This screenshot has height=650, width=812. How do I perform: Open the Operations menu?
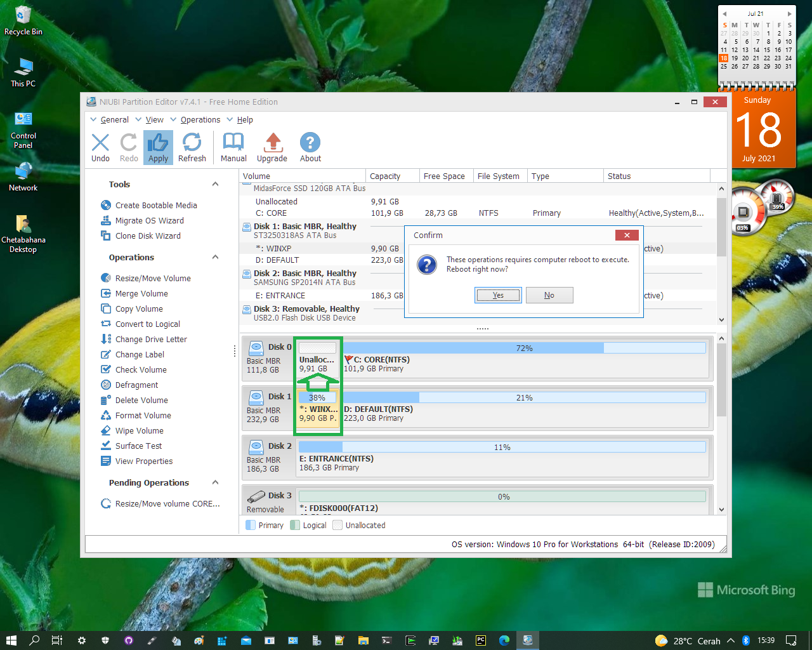point(195,119)
